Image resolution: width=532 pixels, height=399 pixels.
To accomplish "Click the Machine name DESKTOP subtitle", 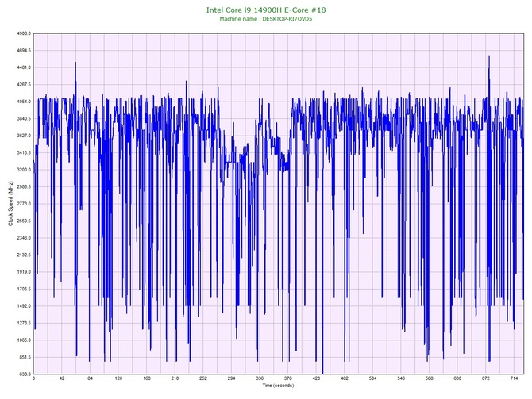I will (266, 19).
